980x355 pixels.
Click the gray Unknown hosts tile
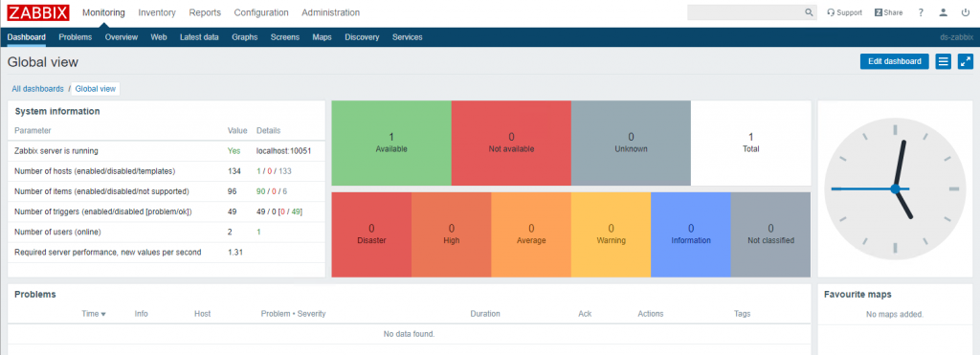[632, 144]
